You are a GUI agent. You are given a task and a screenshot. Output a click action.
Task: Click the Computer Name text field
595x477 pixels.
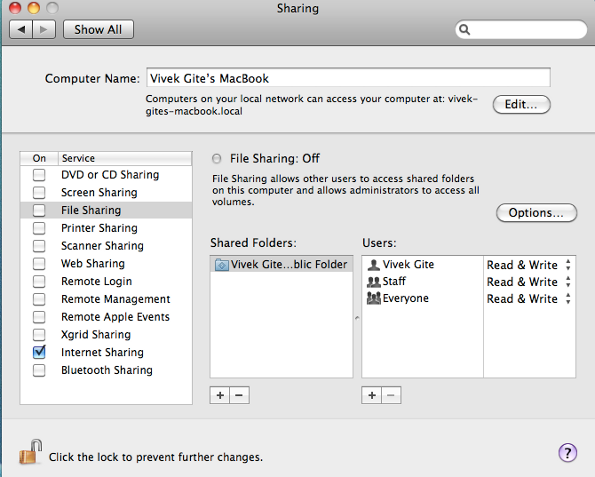point(348,78)
